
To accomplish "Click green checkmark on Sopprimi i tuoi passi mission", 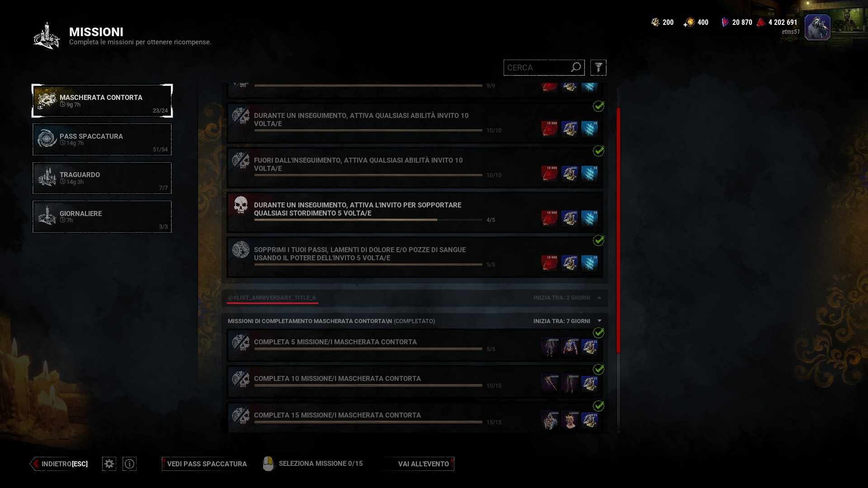I will click(x=599, y=240).
